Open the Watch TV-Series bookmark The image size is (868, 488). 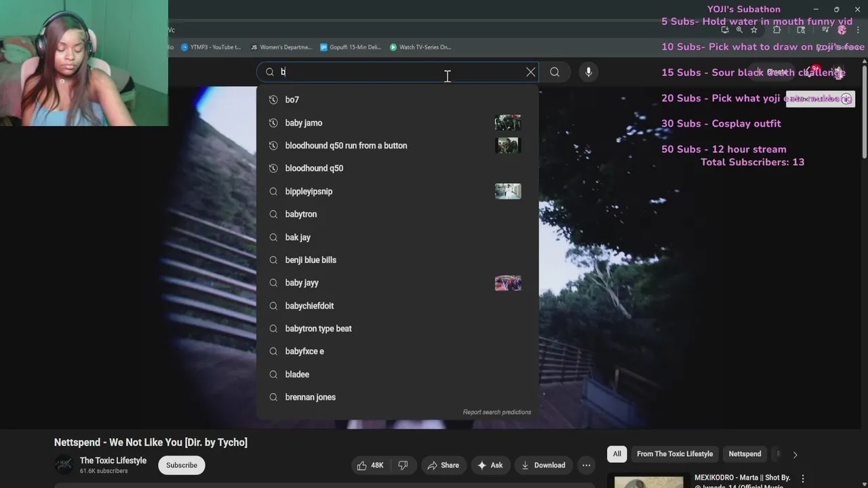coord(420,47)
